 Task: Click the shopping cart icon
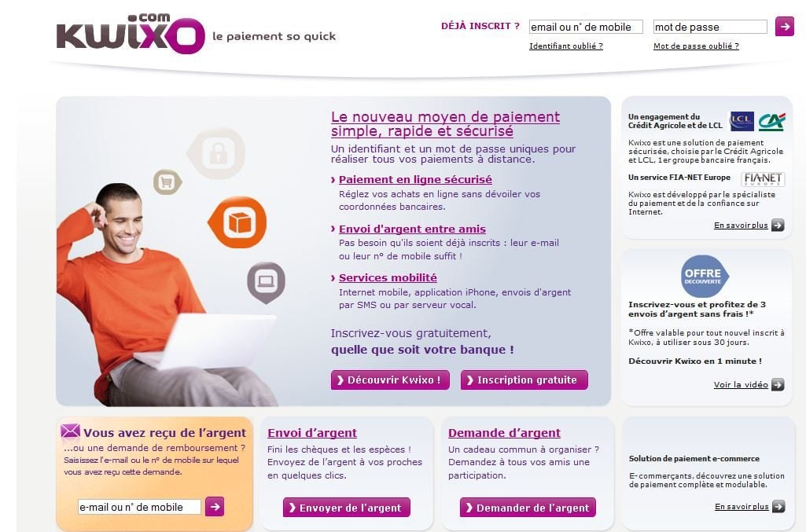[x=167, y=182]
